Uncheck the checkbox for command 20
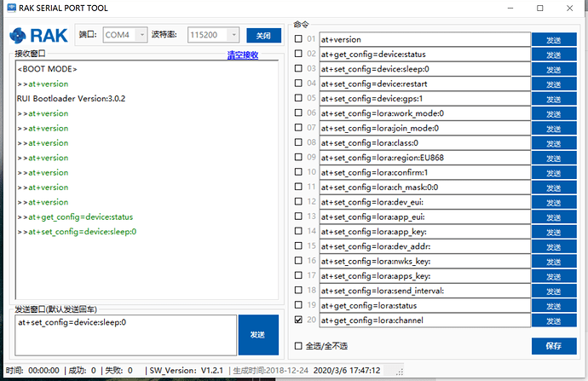588x381 pixels. click(x=297, y=320)
